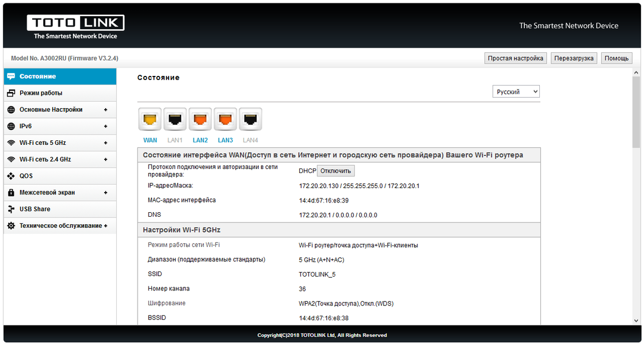This screenshot has height=345, width=644.
Task: Open the Режим работы menu item
Action: point(60,93)
